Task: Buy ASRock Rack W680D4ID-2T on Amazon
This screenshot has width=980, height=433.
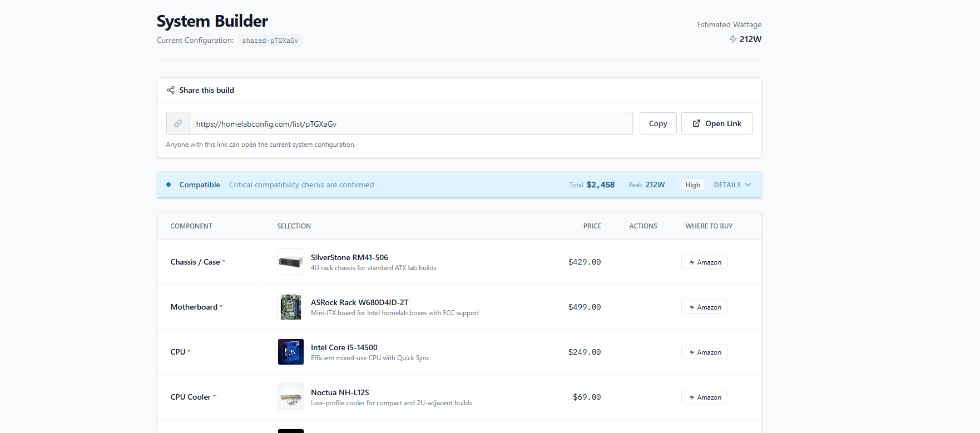Action: pyautogui.click(x=704, y=307)
